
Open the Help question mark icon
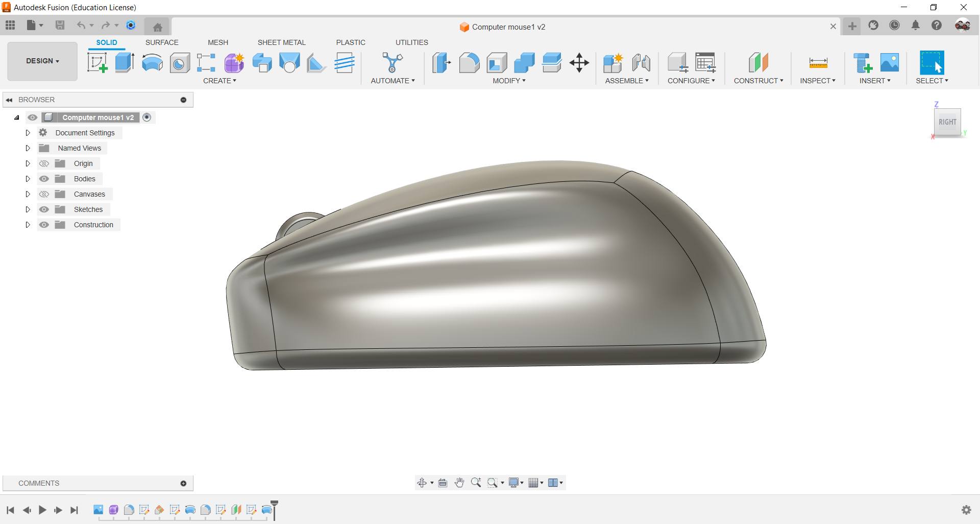(937, 25)
